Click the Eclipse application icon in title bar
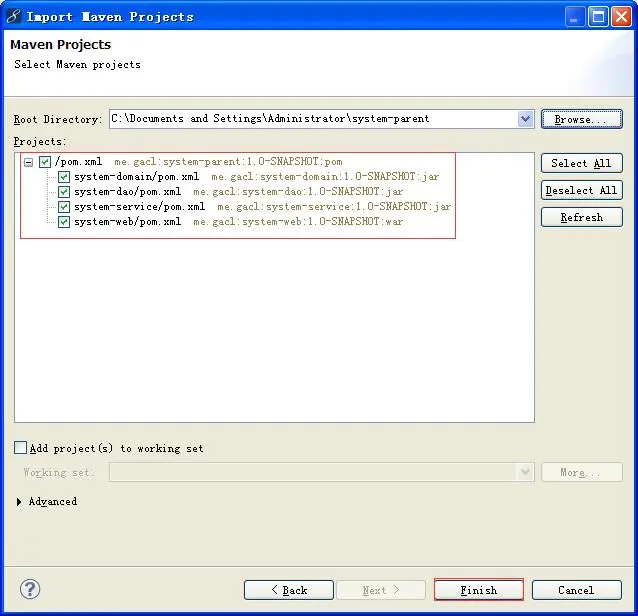The height and width of the screenshot is (616, 638). 13,16
